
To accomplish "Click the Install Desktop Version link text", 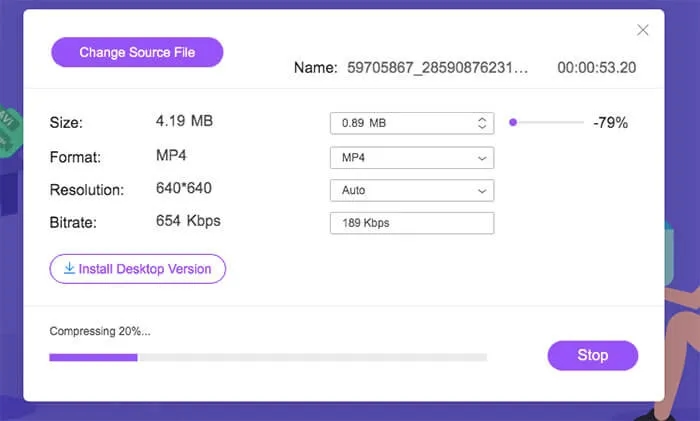I will click(x=145, y=268).
